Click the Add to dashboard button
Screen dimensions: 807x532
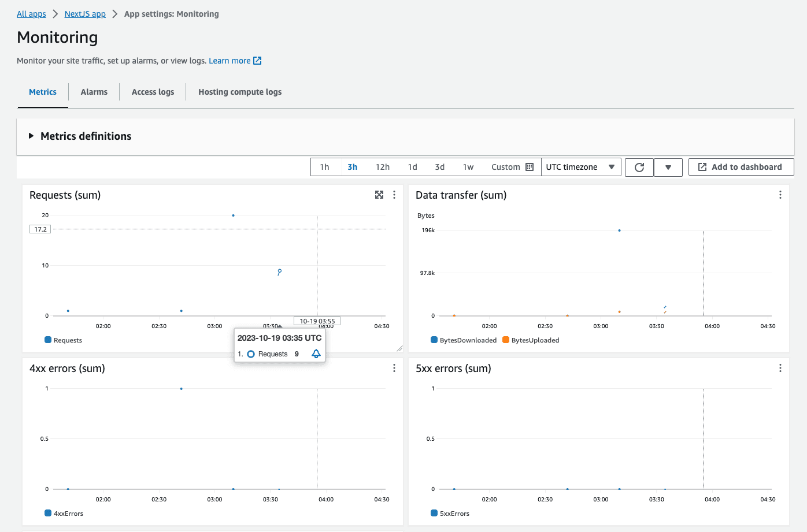click(x=741, y=167)
